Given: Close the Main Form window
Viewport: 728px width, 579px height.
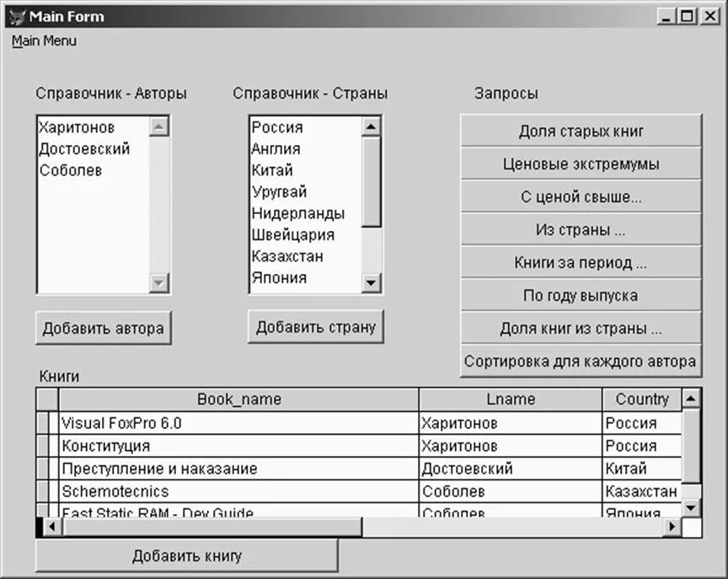Looking at the screenshot, I should [x=710, y=17].
